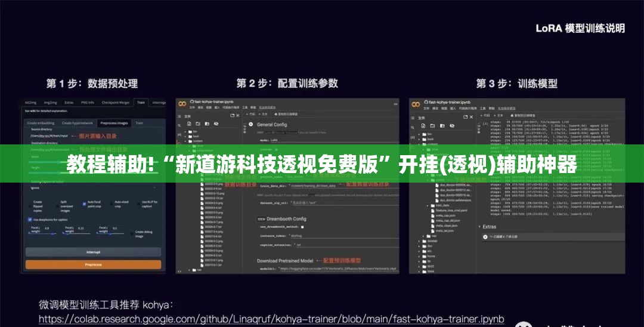The image size is (644, 327).
Task: Open existing caption dropdown showing ignore
Action: click(93, 188)
